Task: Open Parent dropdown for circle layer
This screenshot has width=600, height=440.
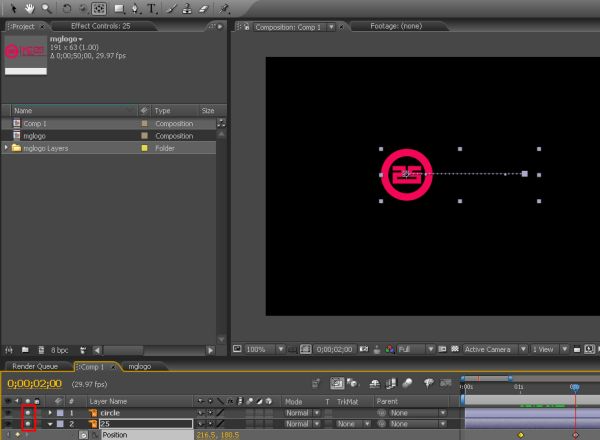Action: [418, 413]
